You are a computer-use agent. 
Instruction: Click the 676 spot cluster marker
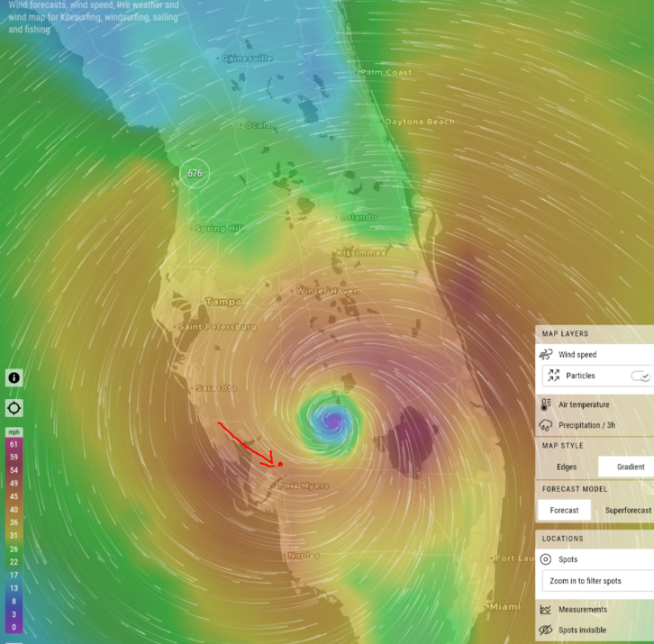point(194,173)
